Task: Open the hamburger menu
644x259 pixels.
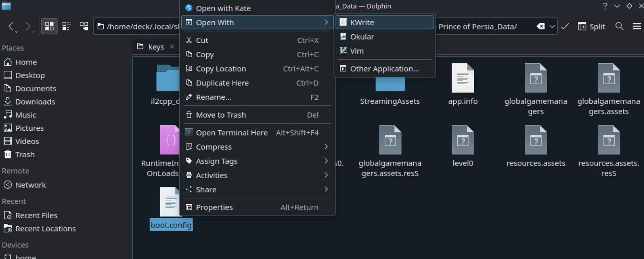Action: point(636,27)
